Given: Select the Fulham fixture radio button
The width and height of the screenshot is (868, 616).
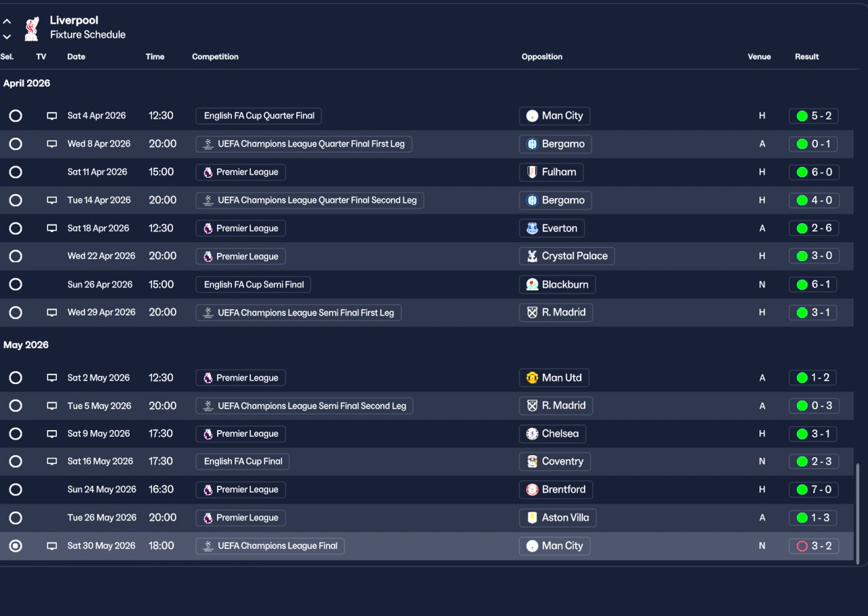Looking at the screenshot, I should (x=16, y=172).
